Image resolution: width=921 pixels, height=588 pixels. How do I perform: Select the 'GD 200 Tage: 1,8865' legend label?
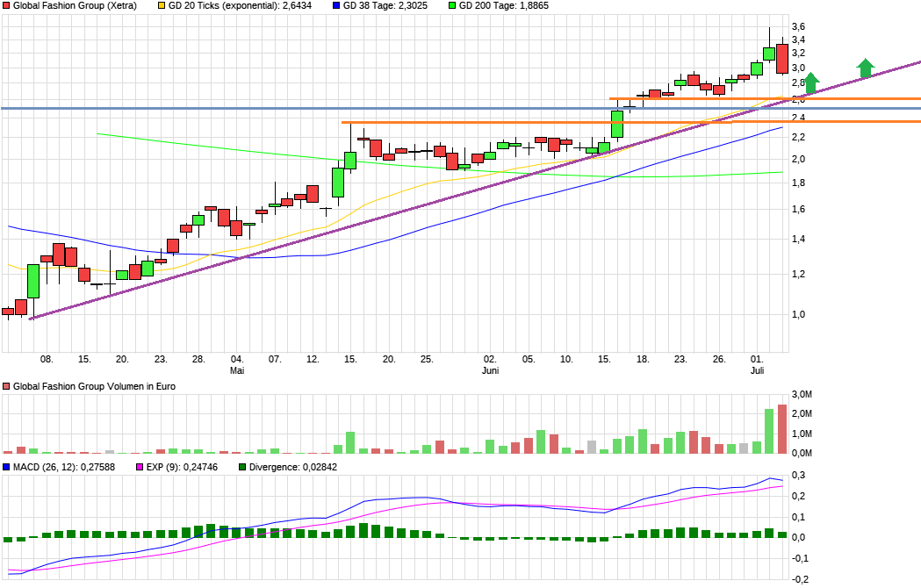[x=503, y=6]
